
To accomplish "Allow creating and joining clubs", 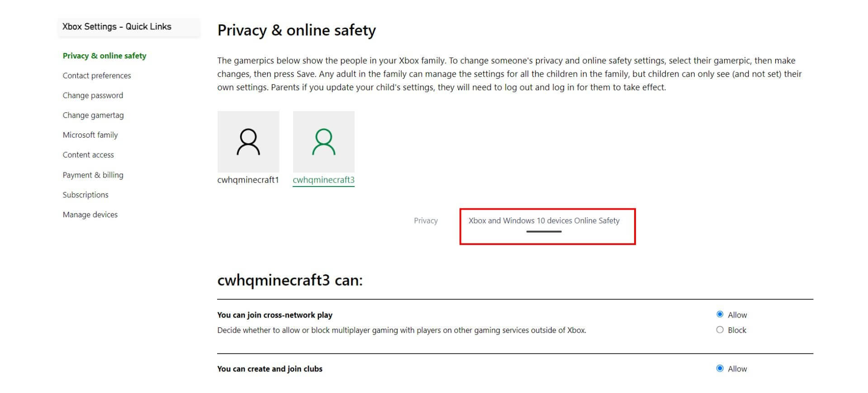I will [720, 369].
